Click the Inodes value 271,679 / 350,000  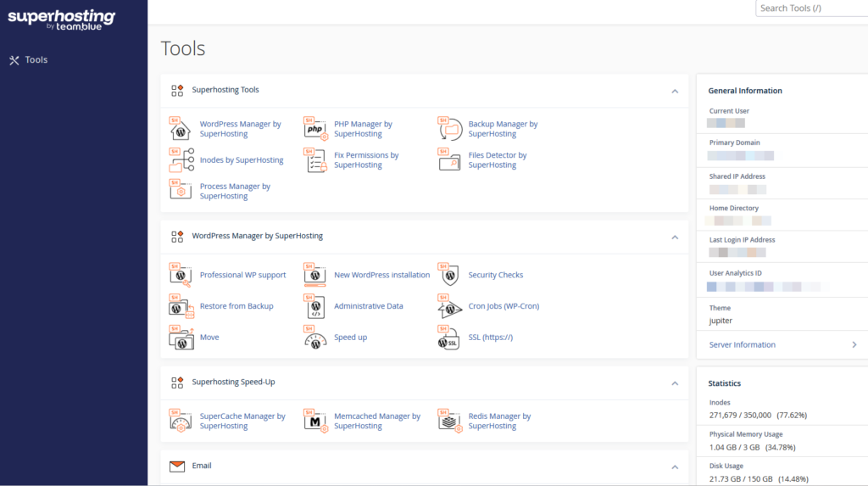click(x=740, y=415)
